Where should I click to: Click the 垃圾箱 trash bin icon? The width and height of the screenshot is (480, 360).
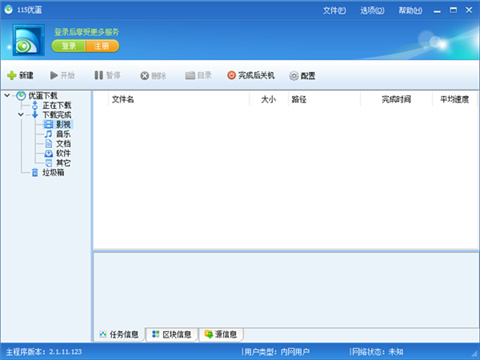click(35, 173)
